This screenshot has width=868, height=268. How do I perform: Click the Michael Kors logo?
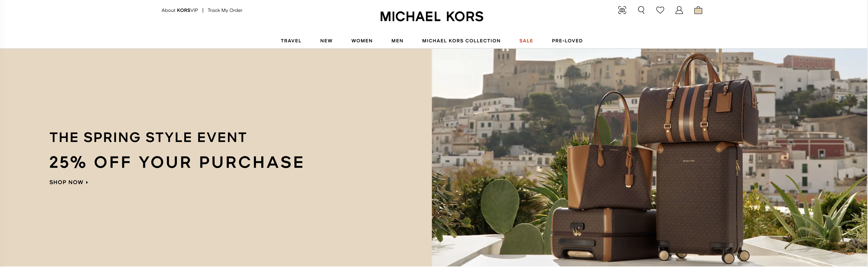pos(432,17)
